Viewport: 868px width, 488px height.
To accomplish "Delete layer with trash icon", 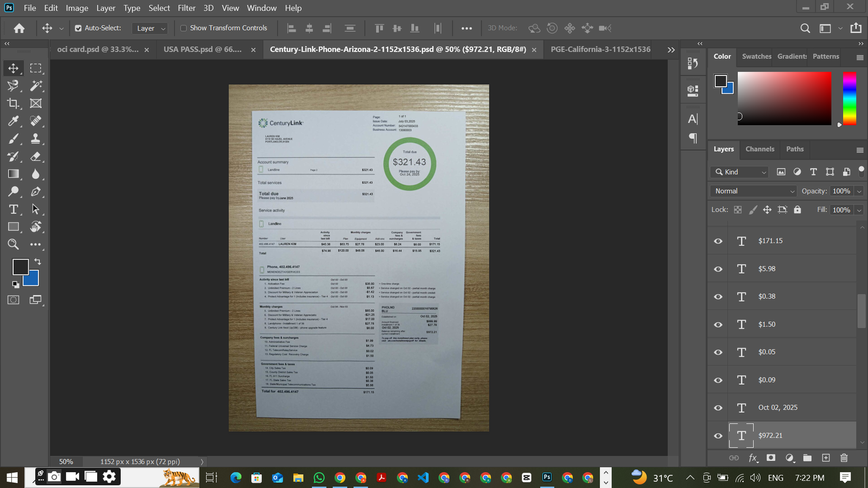I will 844,458.
